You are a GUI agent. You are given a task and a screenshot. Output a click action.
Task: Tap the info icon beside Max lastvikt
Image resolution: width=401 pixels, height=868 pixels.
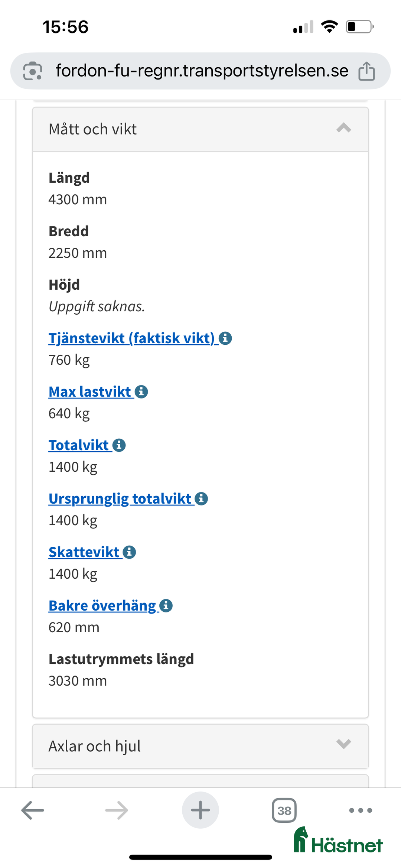(x=141, y=391)
